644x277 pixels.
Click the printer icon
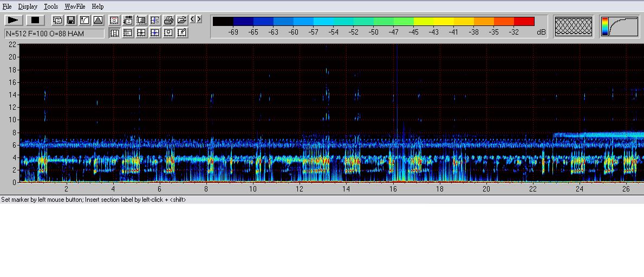168,21
